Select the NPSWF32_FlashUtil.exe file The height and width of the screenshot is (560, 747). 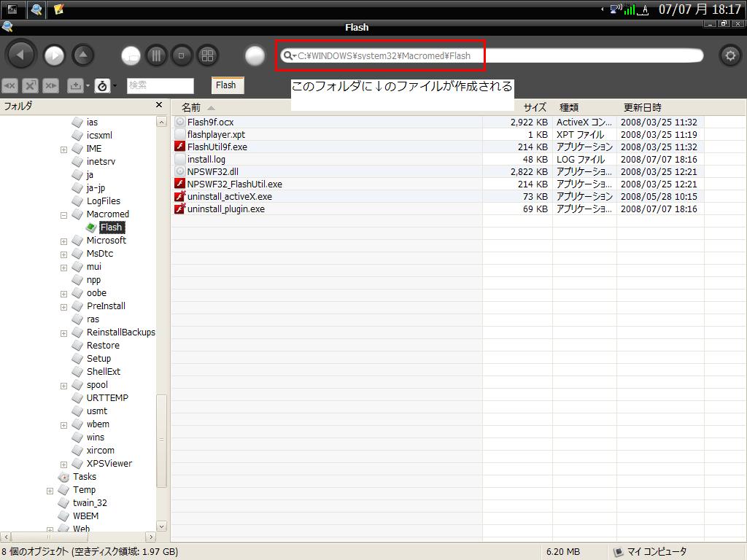(x=234, y=184)
